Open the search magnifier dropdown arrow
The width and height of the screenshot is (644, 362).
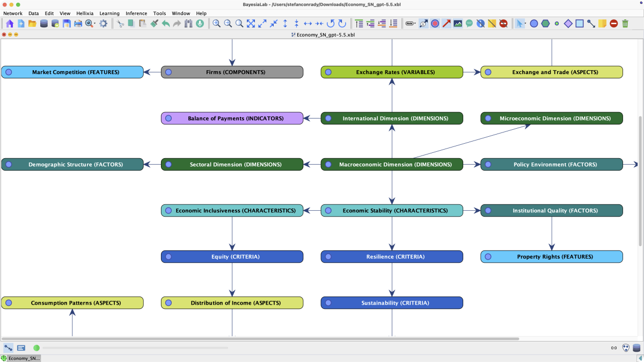click(x=95, y=24)
